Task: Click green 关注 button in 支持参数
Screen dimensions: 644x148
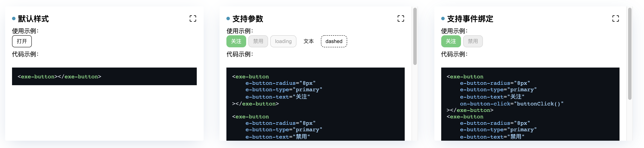Action: [x=236, y=41]
